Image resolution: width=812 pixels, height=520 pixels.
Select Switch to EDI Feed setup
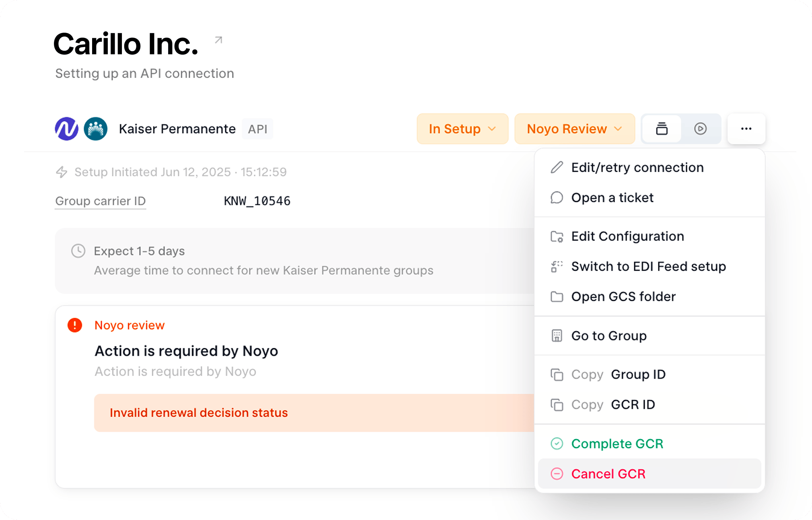(x=650, y=266)
